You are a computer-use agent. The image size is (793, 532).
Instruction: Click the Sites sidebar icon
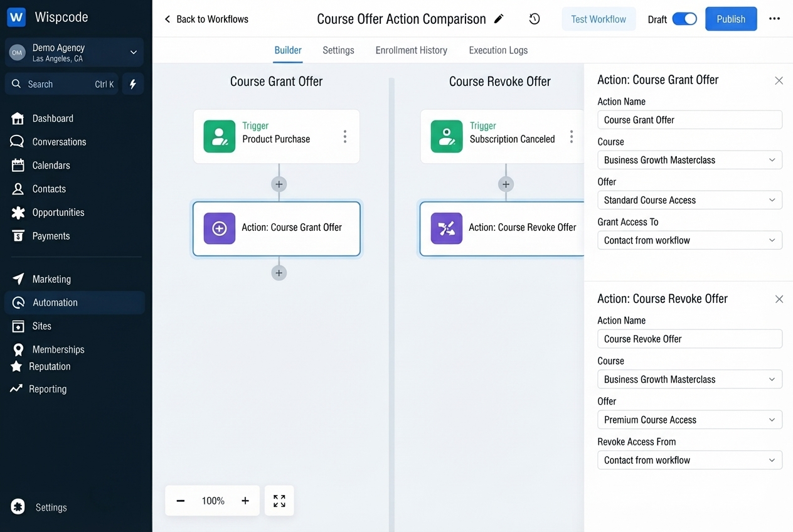pos(18,326)
